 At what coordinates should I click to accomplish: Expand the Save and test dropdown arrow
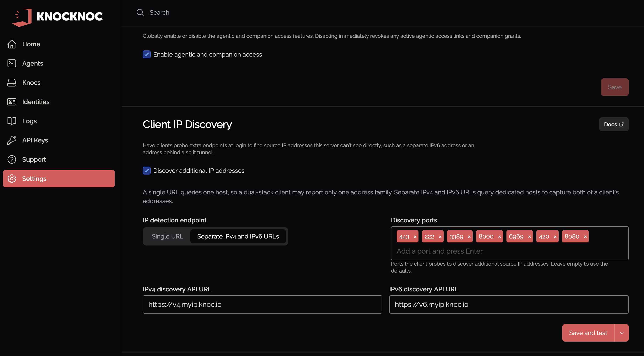(622, 333)
